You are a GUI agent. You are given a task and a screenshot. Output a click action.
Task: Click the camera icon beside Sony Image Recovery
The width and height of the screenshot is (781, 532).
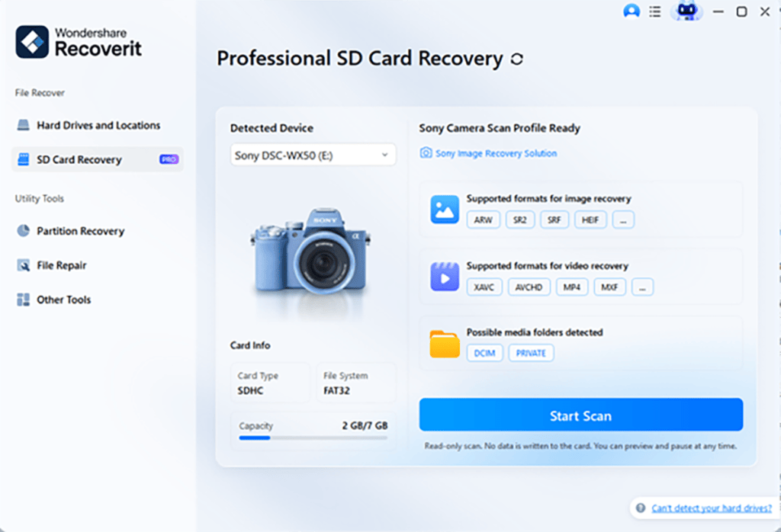point(426,152)
